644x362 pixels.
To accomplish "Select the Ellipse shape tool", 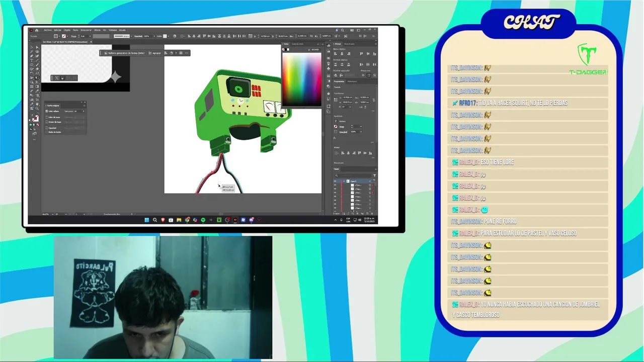I will tap(32, 65).
